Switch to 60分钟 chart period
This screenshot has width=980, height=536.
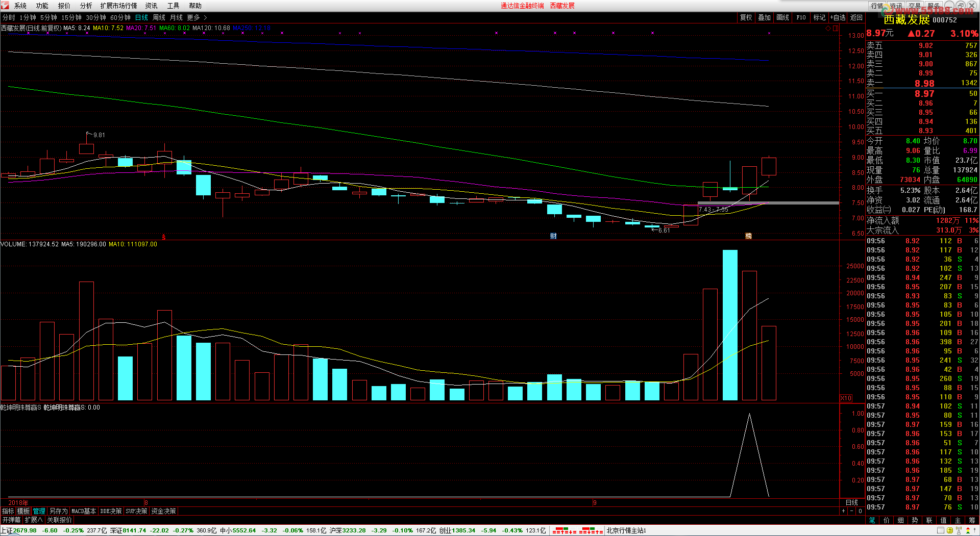click(120, 17)
